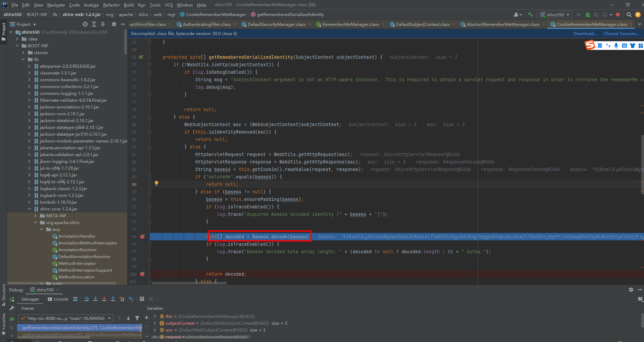Viewport: 644px width, 342px height.
Task: Click Drop Frame icon in the debug toolbar
Action: point(122,299)
